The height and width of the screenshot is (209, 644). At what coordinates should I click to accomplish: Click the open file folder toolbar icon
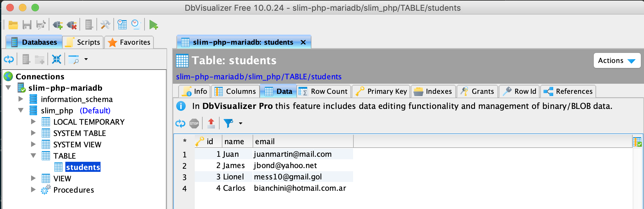pos(13,25)
